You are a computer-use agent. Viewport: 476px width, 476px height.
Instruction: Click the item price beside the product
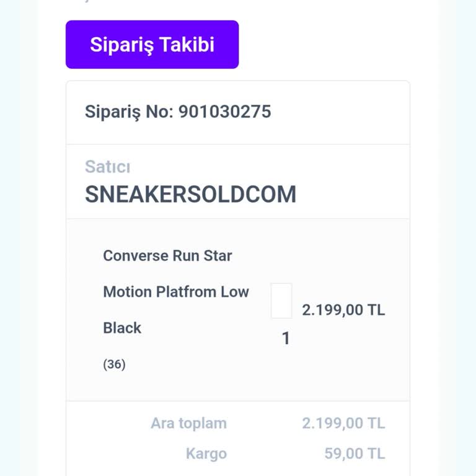pyautogui.click(x=343, y=310)
